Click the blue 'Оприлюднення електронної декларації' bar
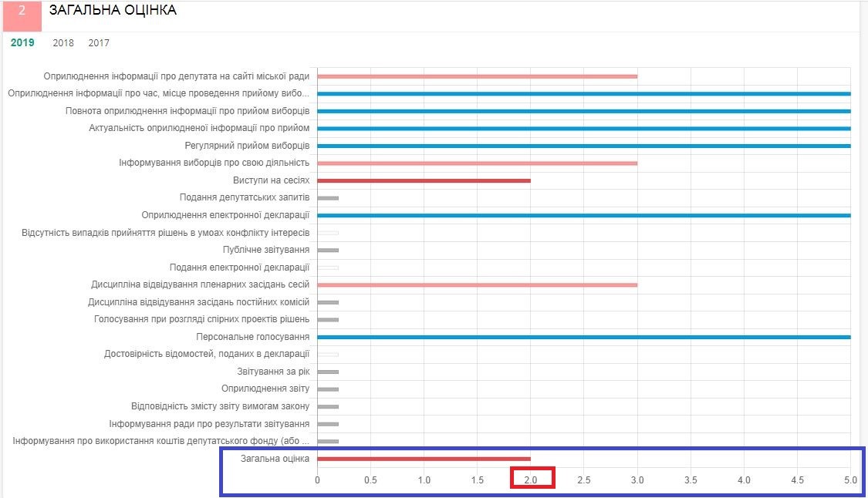868x498 pixels. click(583, 215)
